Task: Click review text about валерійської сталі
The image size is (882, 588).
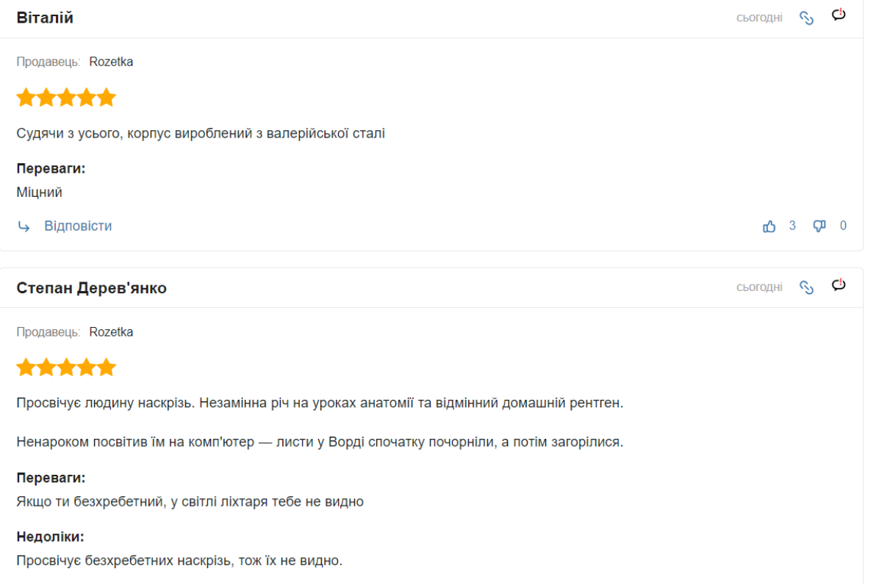Action: click(201, 134)
